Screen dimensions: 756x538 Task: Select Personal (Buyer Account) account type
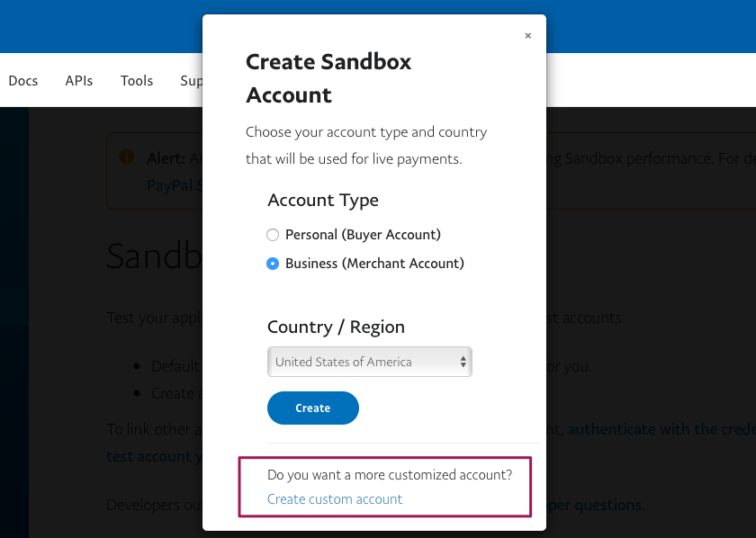point(273,234)
